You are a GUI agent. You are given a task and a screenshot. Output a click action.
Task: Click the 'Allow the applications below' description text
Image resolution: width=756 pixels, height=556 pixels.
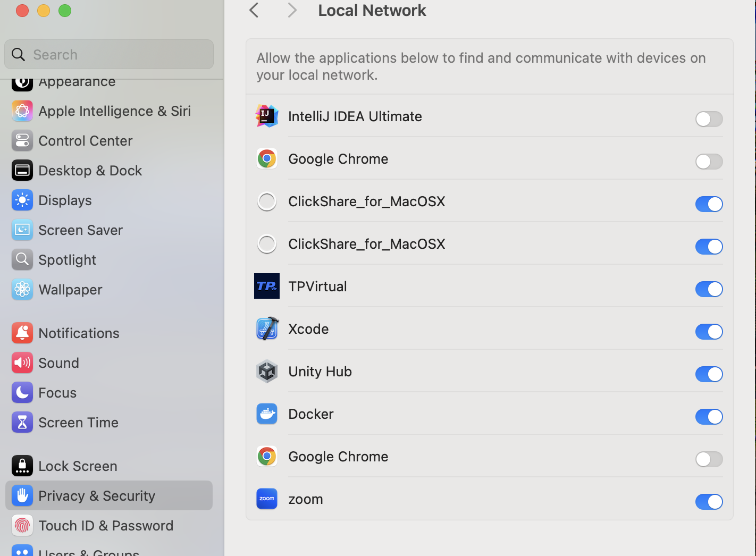coord(481,66)
